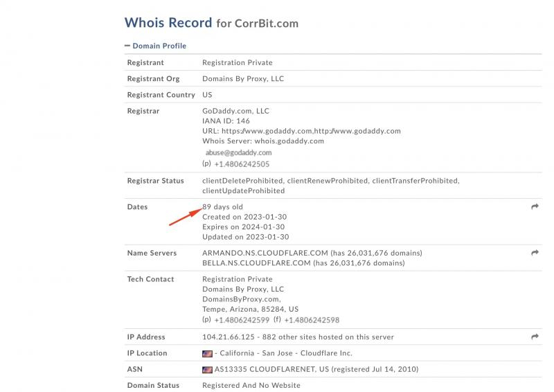554x392 pixels.
Task: Select 'GoDaddy.com, LLC' registrar name
Action: [235, 111]
